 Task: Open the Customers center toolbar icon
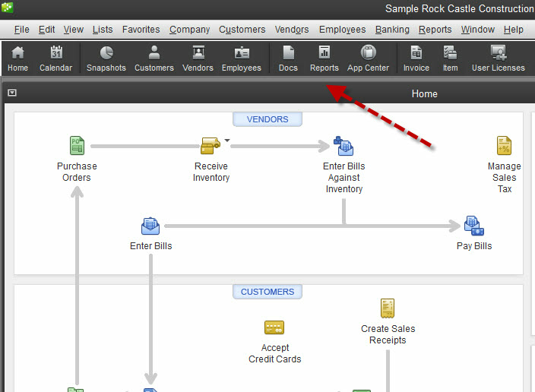point(154,58)
